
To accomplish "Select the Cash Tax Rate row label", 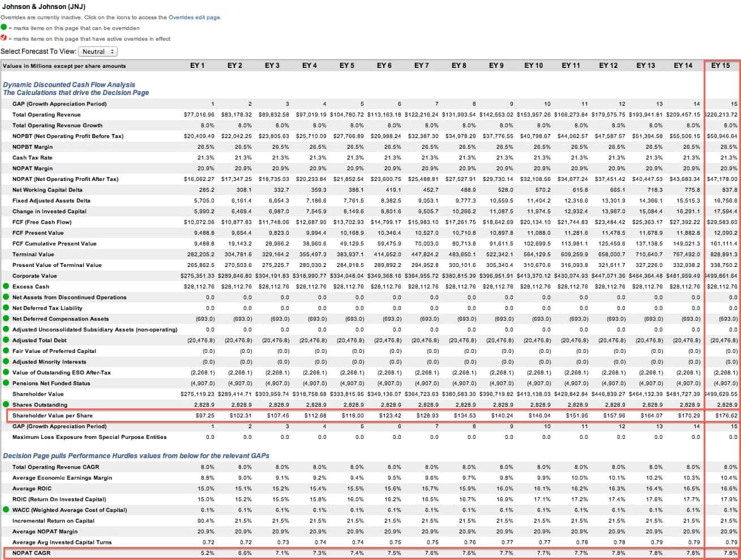I will (x=32, y=158).
